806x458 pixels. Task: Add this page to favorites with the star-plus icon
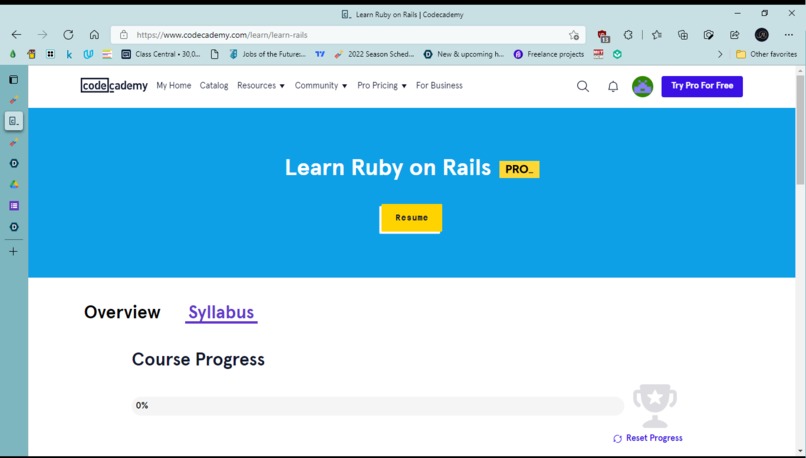click(x=574, y=35)
